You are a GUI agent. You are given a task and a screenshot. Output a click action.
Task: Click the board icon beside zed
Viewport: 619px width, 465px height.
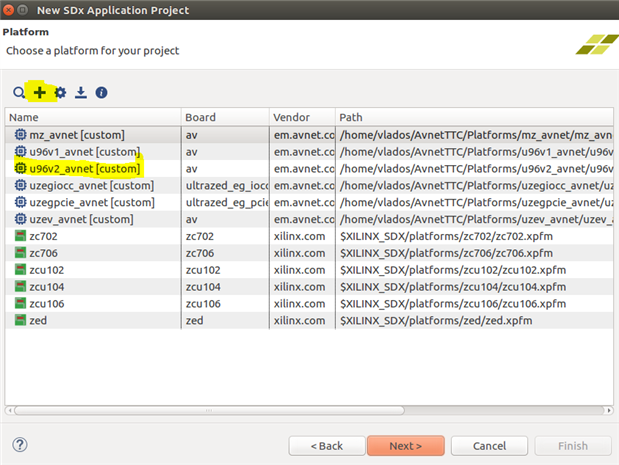click(20, 320)
